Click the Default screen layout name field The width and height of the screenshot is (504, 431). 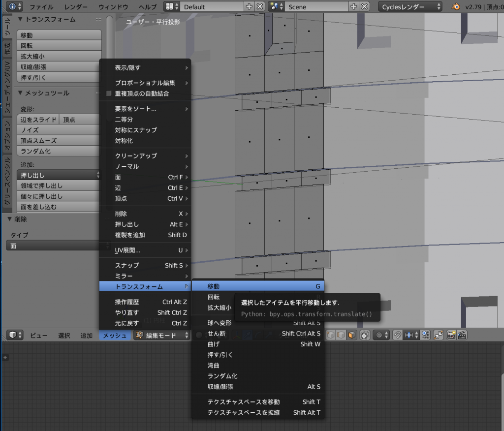212,7
